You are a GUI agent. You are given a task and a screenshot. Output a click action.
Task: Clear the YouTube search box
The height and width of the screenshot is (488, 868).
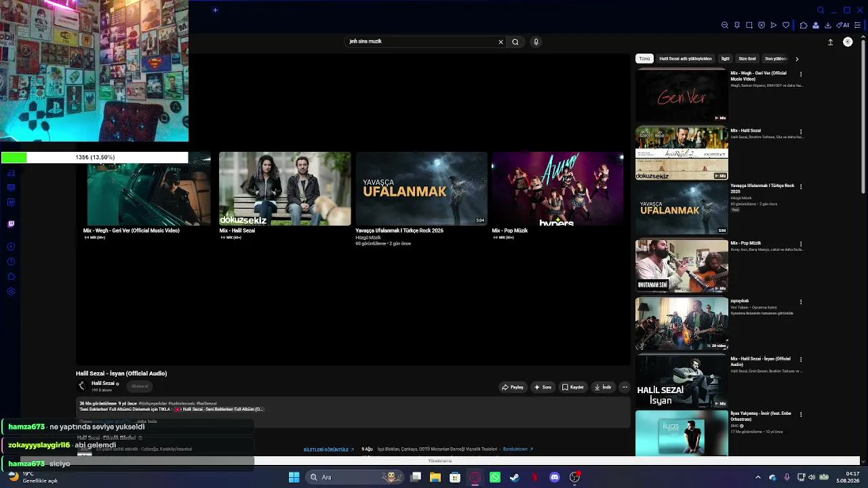pos(501,42)
